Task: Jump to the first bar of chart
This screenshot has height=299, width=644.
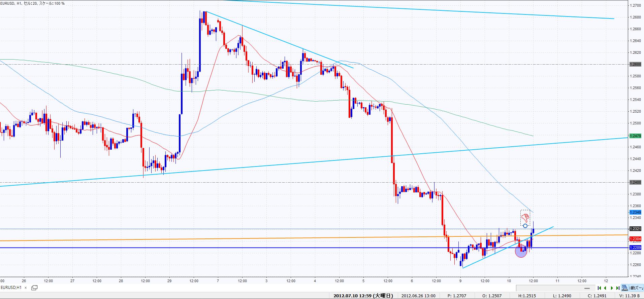Action: (600, 288)
